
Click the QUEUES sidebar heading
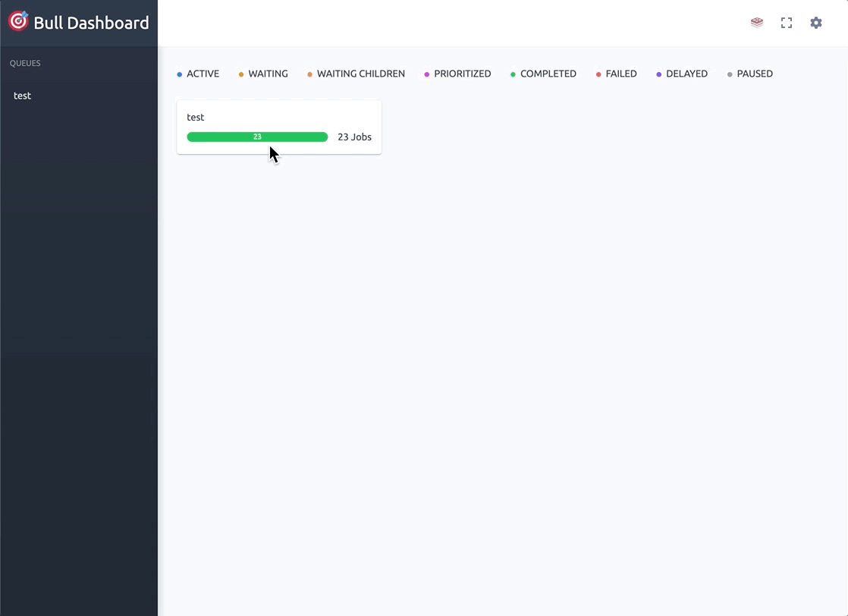(x=25, y=63)
